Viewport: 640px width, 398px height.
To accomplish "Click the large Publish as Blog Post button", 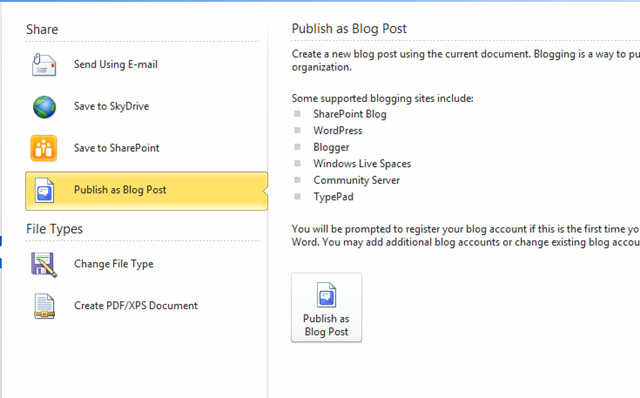I will pos(326,307).
